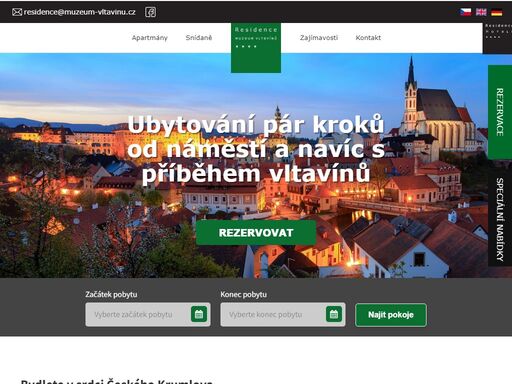Select the start of stay date field

coord(148,314)
